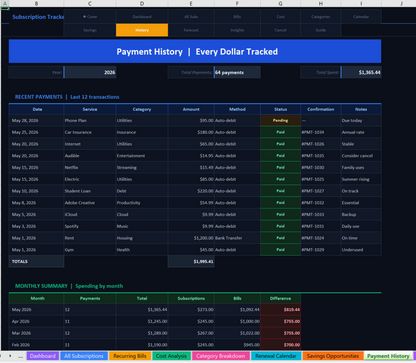Go to the Savings navigation button
This screenshot has height=363, width=416.
click(x=90, y=30)
